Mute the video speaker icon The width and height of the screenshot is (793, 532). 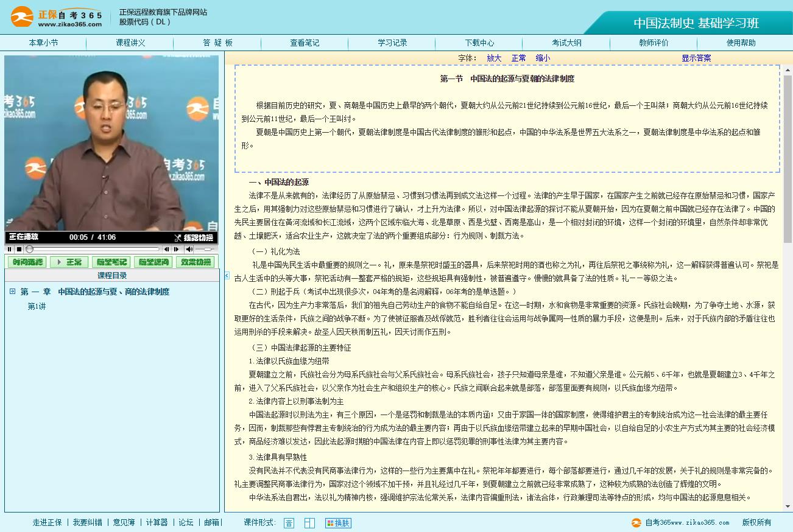[x=189, y=249]
